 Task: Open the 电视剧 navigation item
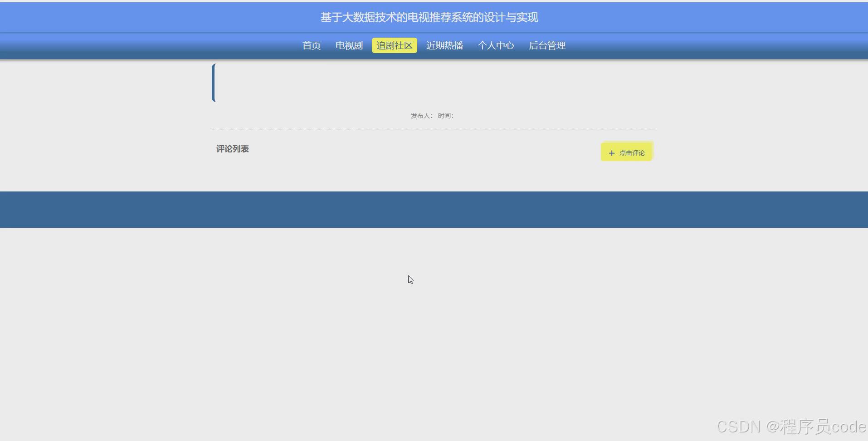(348, 45)
